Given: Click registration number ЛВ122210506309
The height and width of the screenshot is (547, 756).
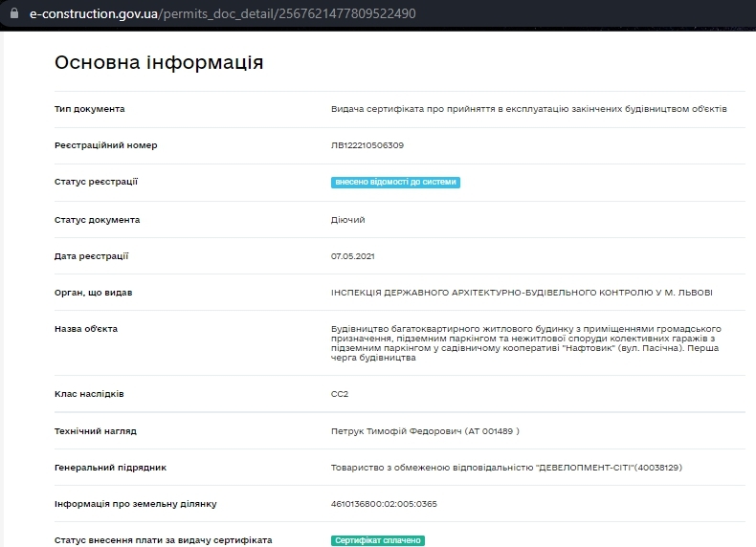Looking at the screenshot, I should 367,145.
